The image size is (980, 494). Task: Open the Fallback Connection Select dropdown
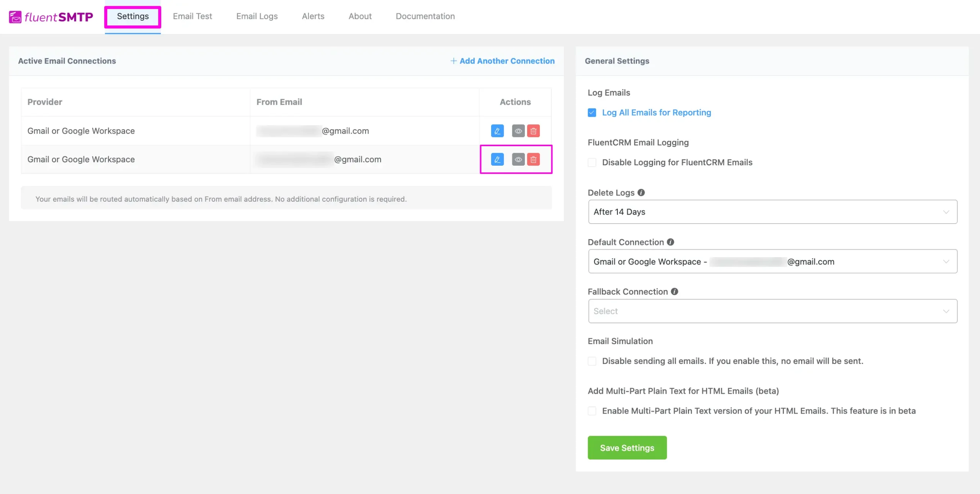pos(773,311)
